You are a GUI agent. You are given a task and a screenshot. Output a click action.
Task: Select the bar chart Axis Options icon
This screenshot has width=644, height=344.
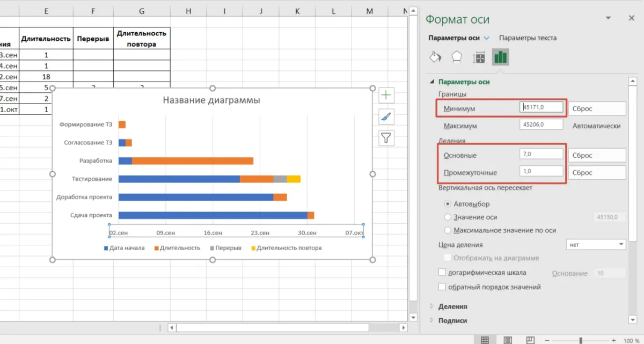coord(500,57)
